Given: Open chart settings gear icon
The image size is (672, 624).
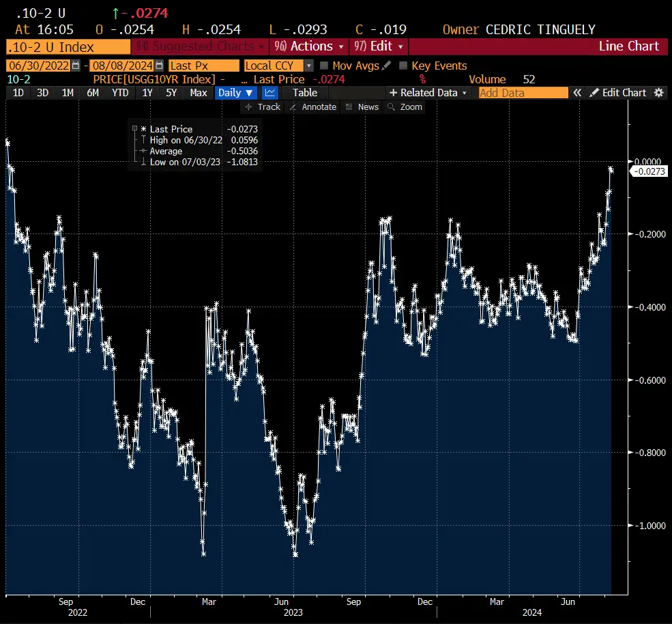Looking at the screenshot, I should point(658,93).
